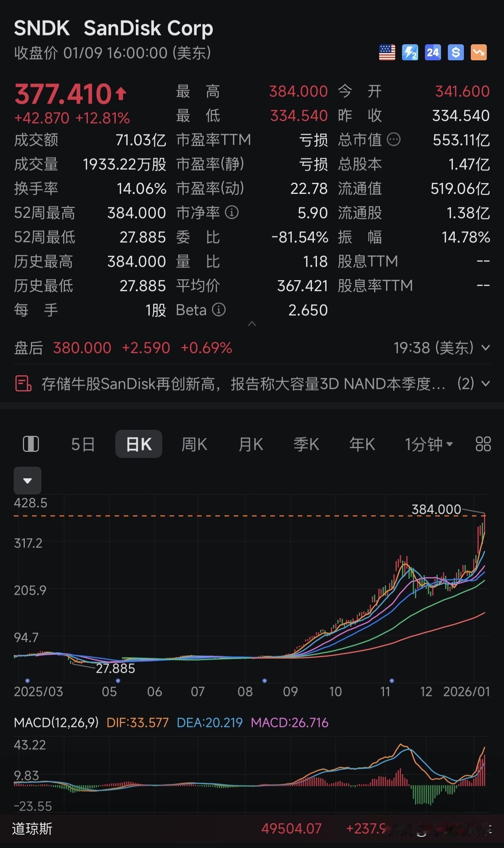Tap the SNDK SanDisk Corp title

pyautogui.click(x=113, y=28)
